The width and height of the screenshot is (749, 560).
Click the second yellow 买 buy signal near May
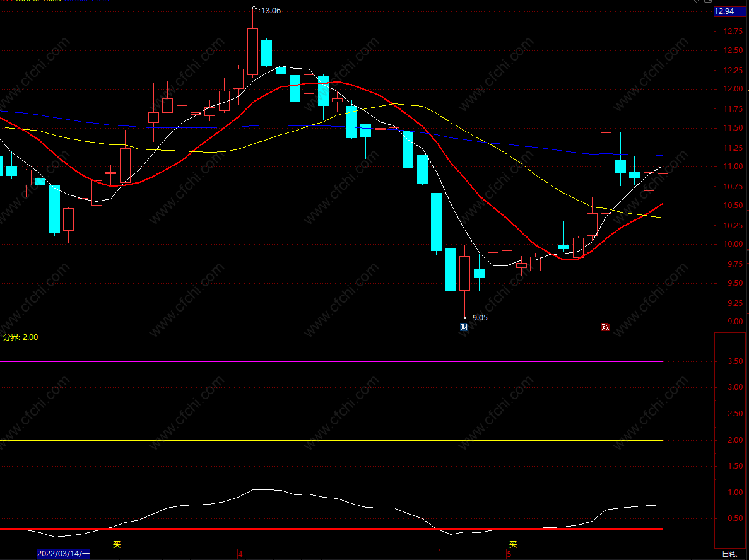[x=513, y=544]
